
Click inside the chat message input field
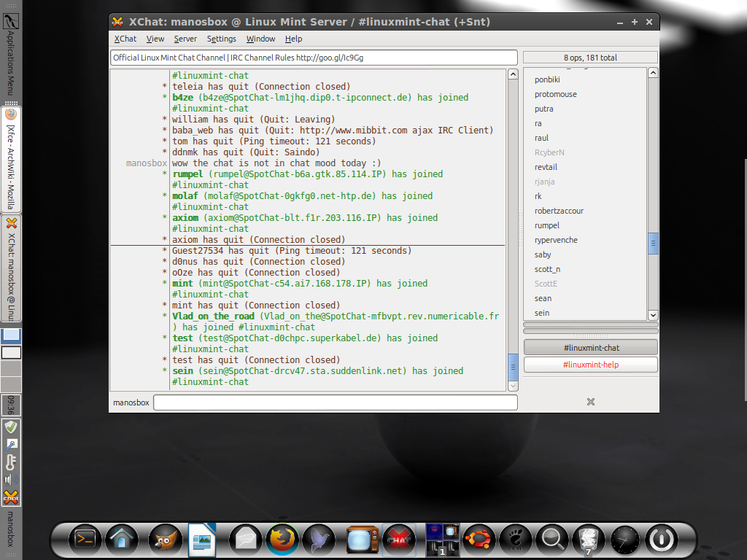tap(336, 402)
